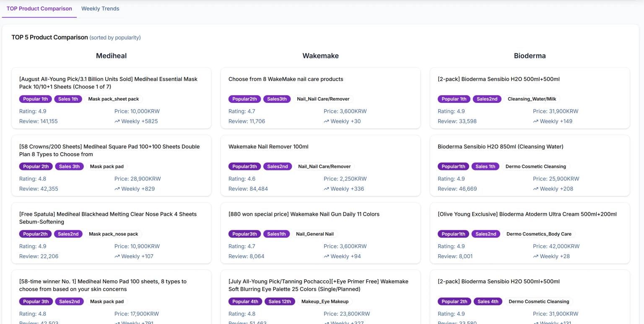Click the Review: 8,001 value
Viewport: 644px width, 324px height.
pos(455,256)
